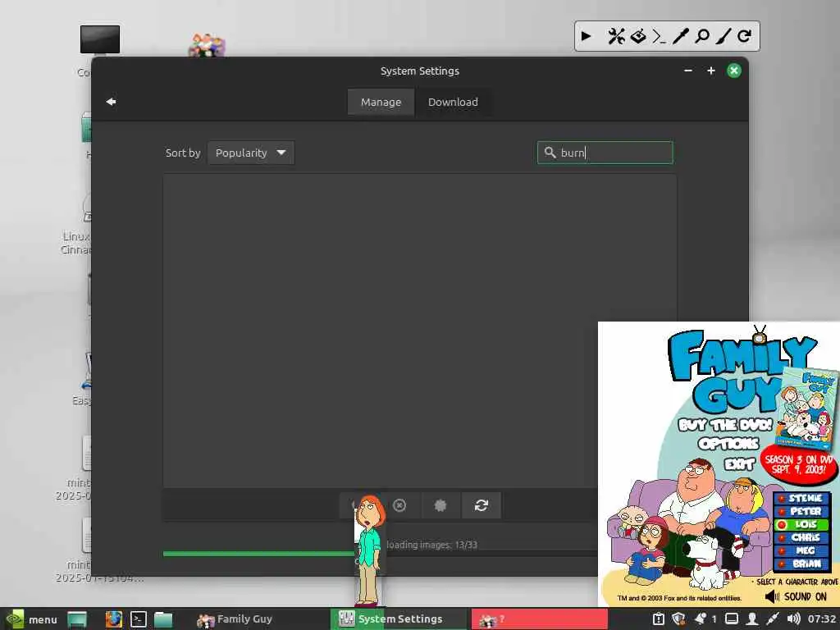The width and height of the screenshot is (840, 630).
Task: Click the clipboard tray icon in panel
Action: (x=659, y=619)
